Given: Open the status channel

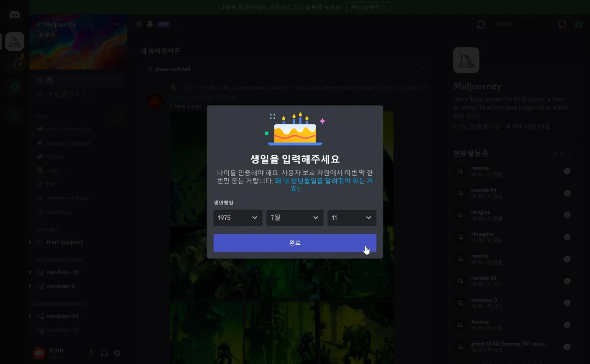Looking at the screenshot, I should pyautogui.click(x=78, y=157).
